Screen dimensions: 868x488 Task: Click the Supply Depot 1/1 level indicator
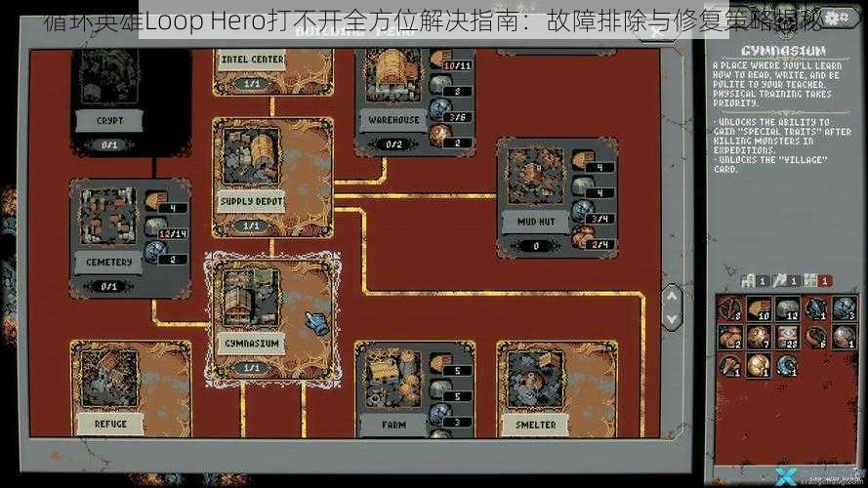(x=251, y=225)
